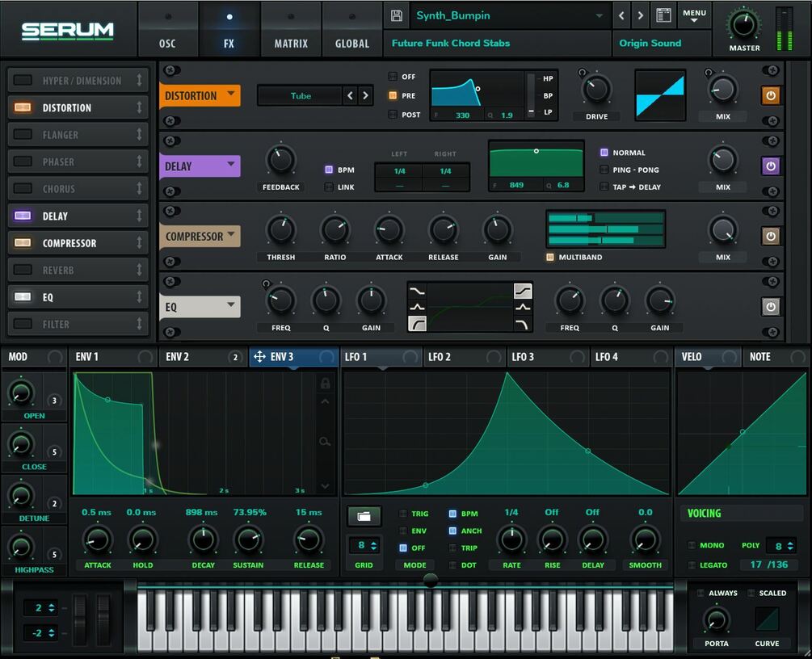The width and height of the screenshot is (812, 659).
Task: Change LFO GRID value stepper
Action: [373, 545]
